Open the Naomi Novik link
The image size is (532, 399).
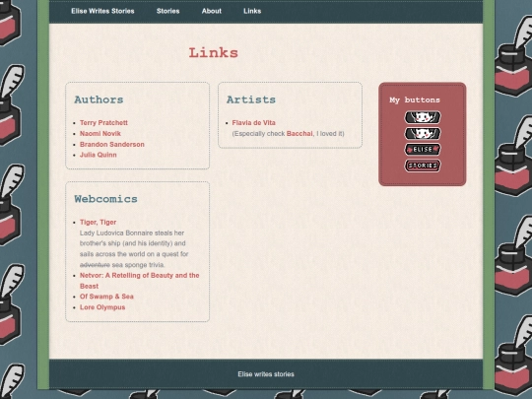100,134
